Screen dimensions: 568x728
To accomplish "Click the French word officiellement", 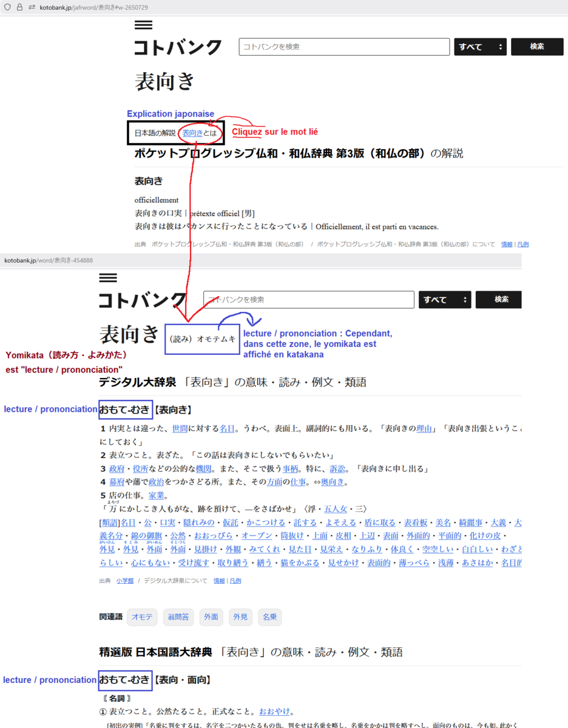I will 157,200.
